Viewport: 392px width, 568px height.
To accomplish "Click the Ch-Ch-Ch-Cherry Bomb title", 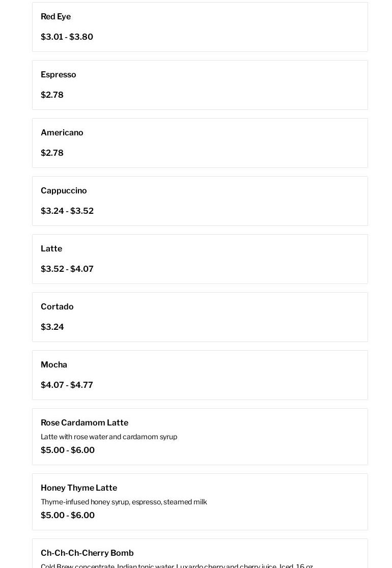I will coord(87,553).
